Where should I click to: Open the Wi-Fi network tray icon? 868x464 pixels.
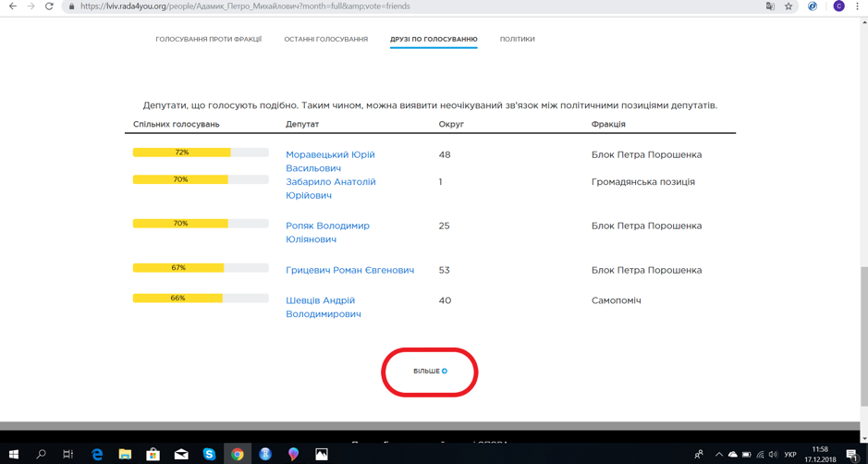760,455
